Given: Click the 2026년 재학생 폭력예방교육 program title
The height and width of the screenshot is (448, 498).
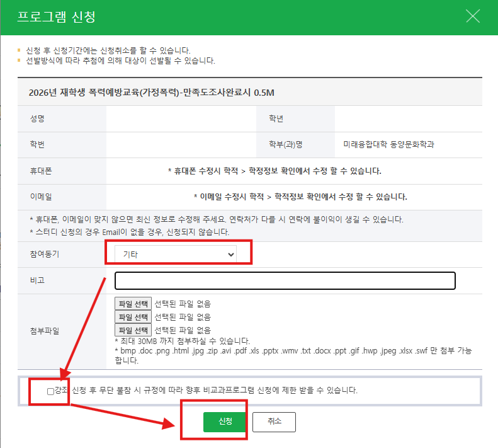Looking at the screenshot, I should [x=152, y=93].
